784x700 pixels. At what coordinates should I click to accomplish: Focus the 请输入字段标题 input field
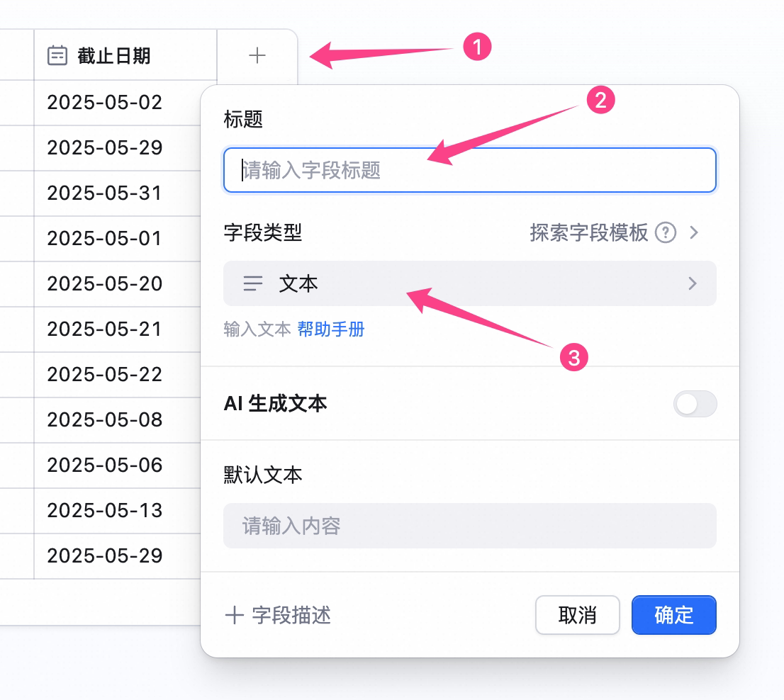click(x=469, y=170)
